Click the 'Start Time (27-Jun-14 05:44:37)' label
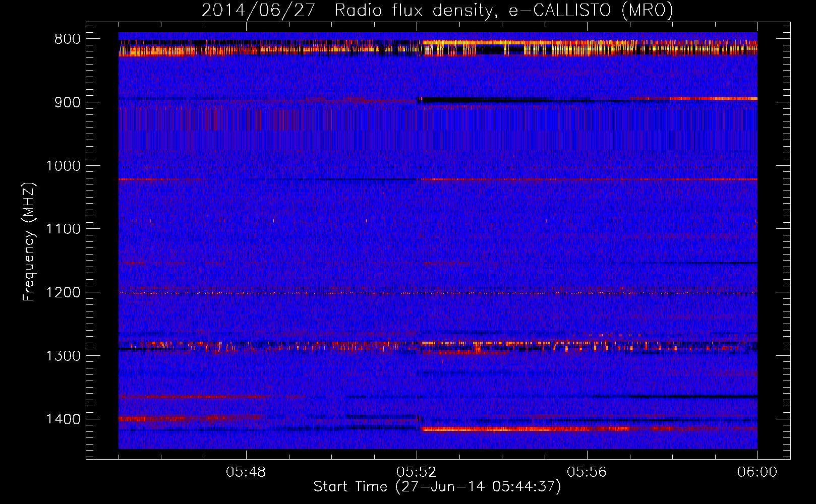Screen dimensions: 816x504 tap(437, 487)
